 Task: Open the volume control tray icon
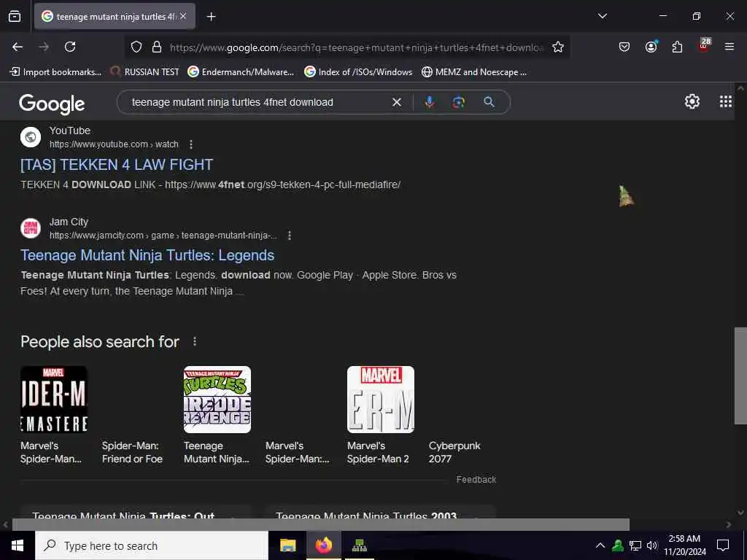click(651, 545)
